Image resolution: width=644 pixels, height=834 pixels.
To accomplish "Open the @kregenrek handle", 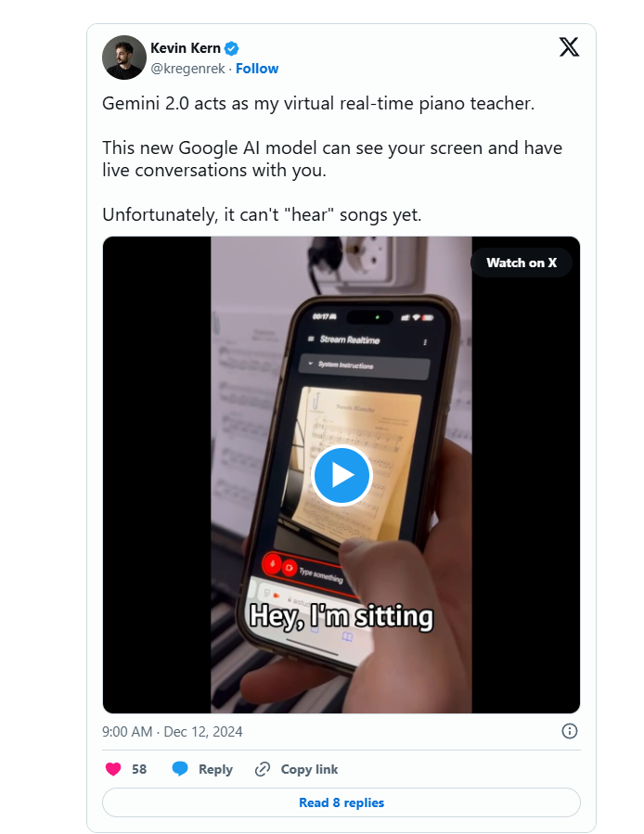I will coord(187,69).
